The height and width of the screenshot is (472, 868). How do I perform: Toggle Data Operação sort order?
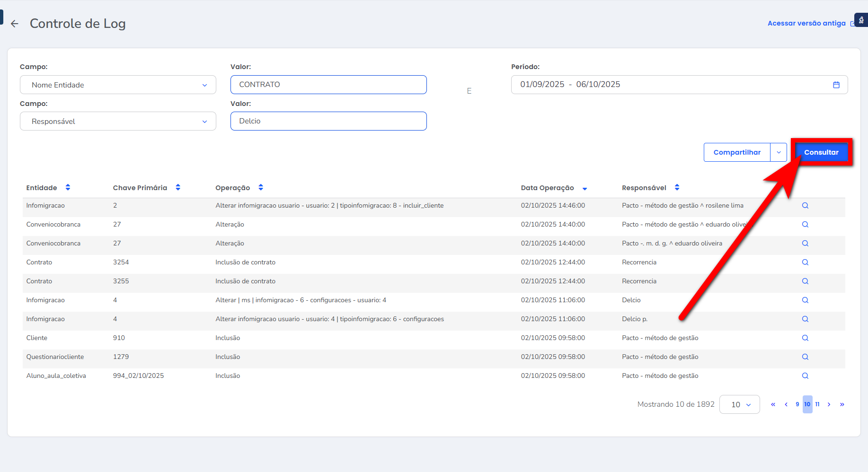click(585, 188)
